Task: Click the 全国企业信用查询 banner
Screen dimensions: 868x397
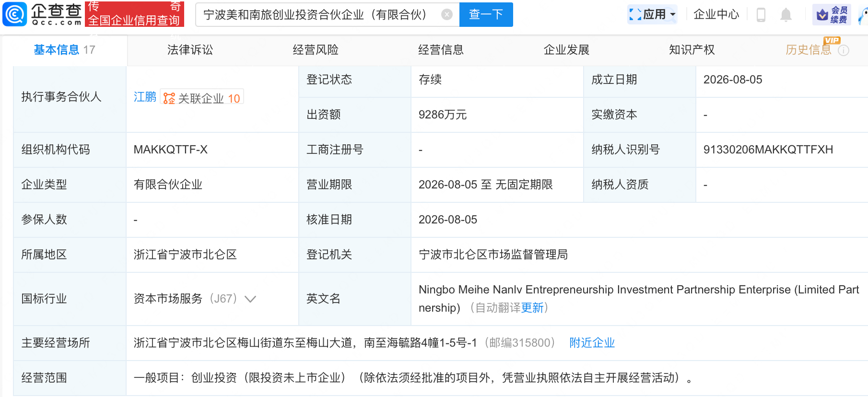Action: point(134,14)
